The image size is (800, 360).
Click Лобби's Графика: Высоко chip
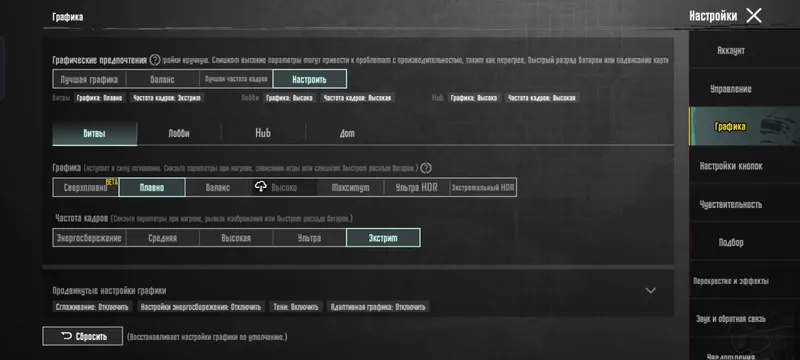pyautogui.click(x=289, y=97)
